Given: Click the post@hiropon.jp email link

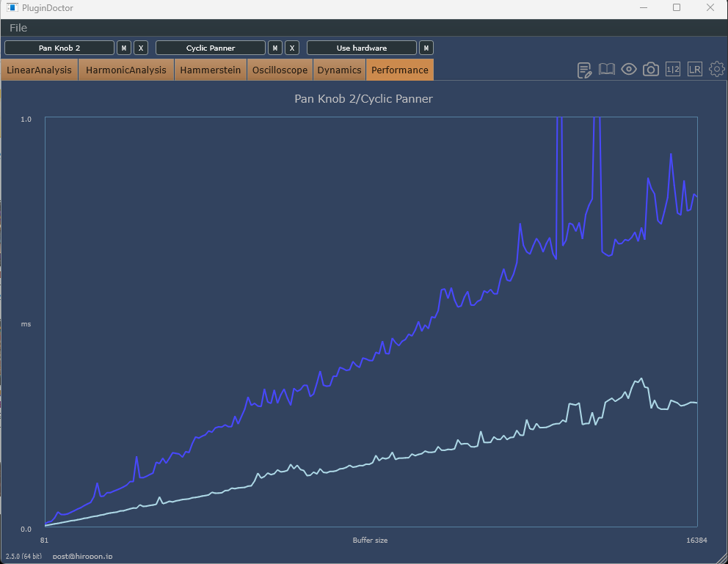Looking at the screenshot, I should (82, 557).
